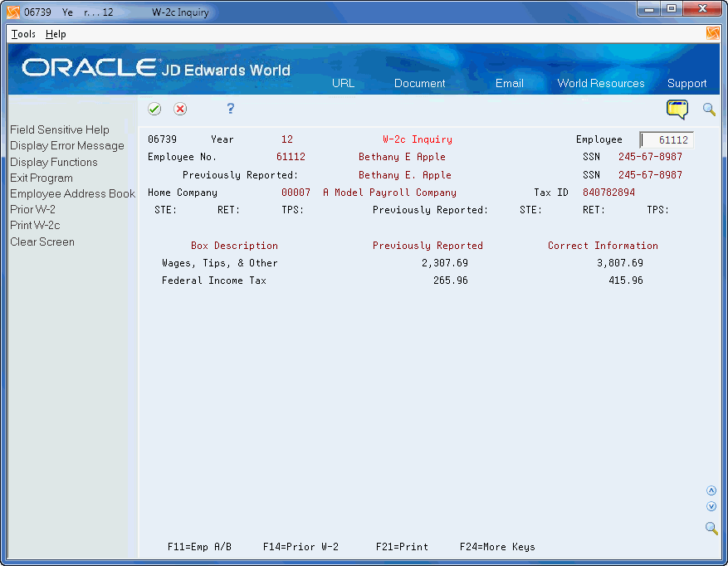Click the green checkmark OK icon

pyautogui.click(x=154, y=109)
